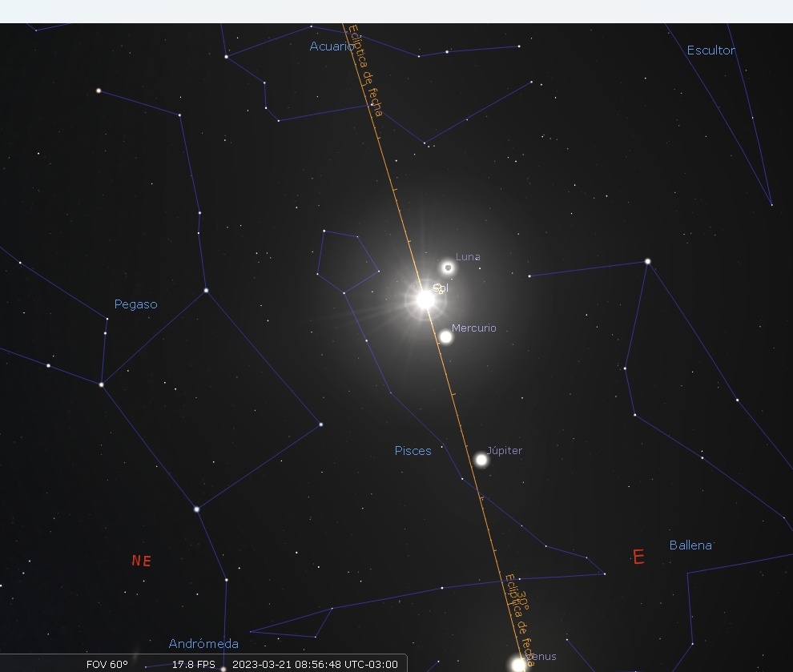Click the Mercurio label
Screen dimensions: 793x672
pos(474,328)
